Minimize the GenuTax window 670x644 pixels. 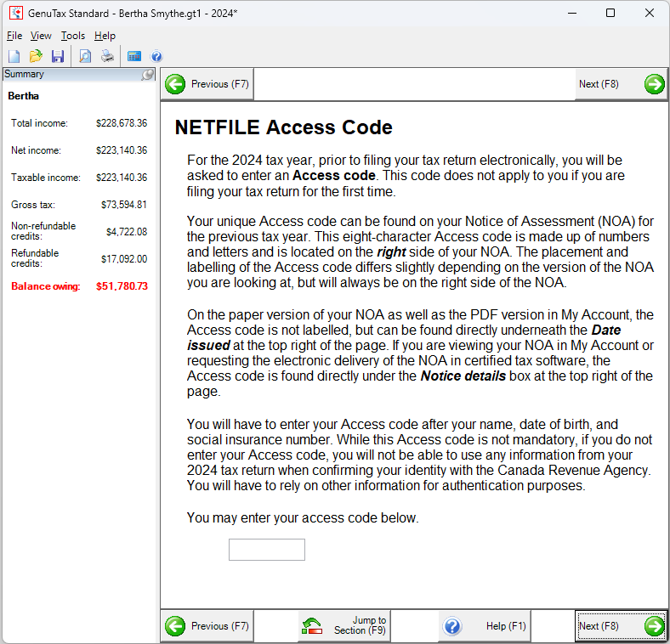click(x=572, y=13)
